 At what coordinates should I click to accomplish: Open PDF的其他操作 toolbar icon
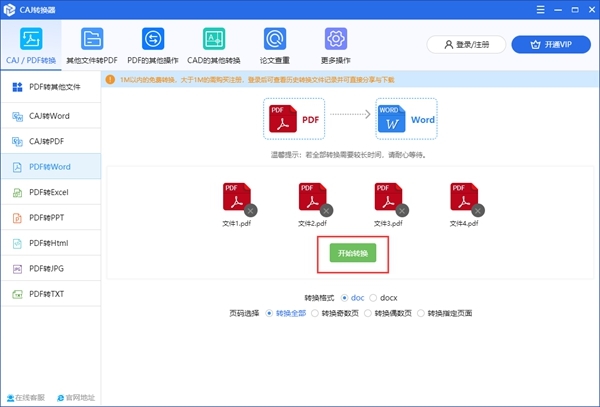point(153,44)
